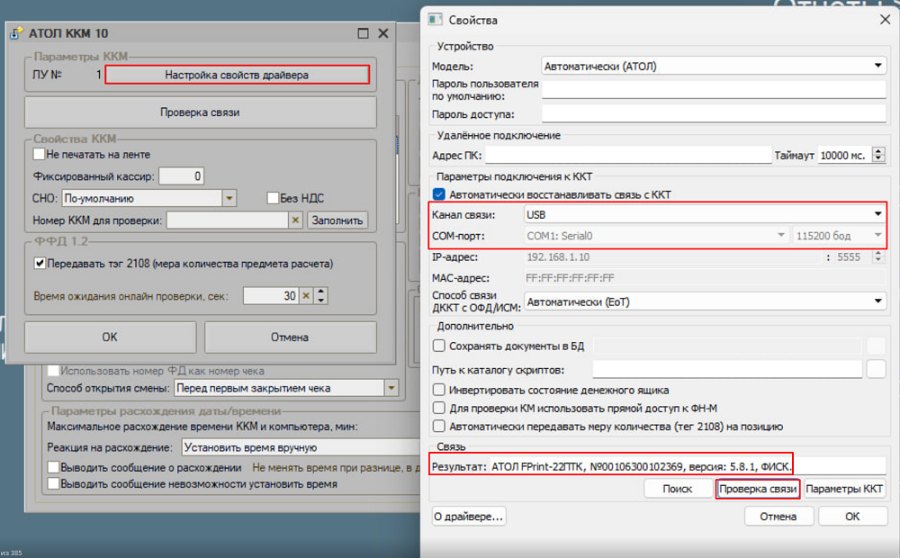The width and height of the screenshot is (900, 558).
Task: Enable Сохранять документы в БД checkbox
Action: [439, 346]
